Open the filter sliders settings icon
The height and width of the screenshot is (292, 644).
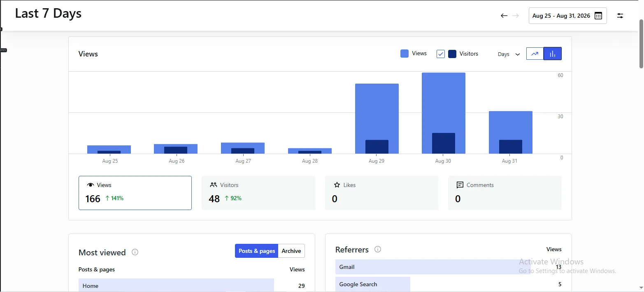tap(620, 16)
